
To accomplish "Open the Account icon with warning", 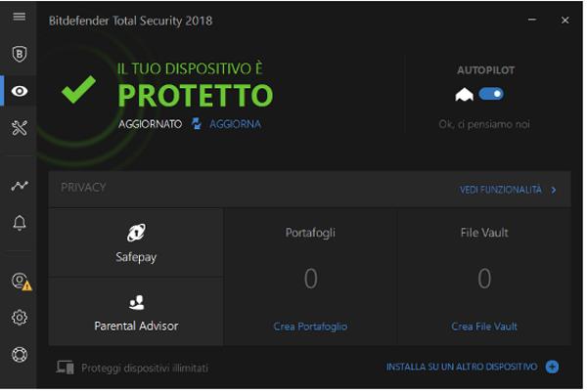I will pyautogui.click(x=21, y=282).
